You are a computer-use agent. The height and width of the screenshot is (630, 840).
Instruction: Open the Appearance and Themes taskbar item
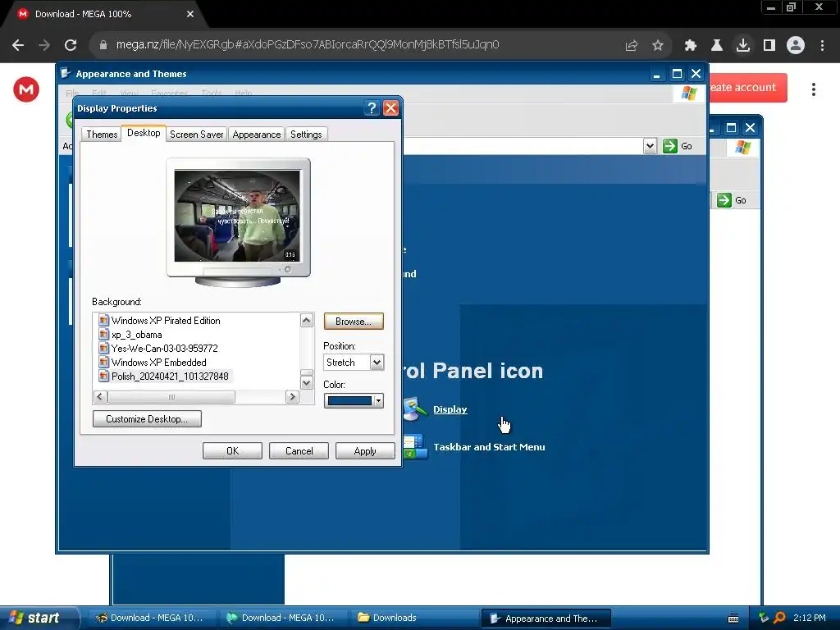pos(546,619)
